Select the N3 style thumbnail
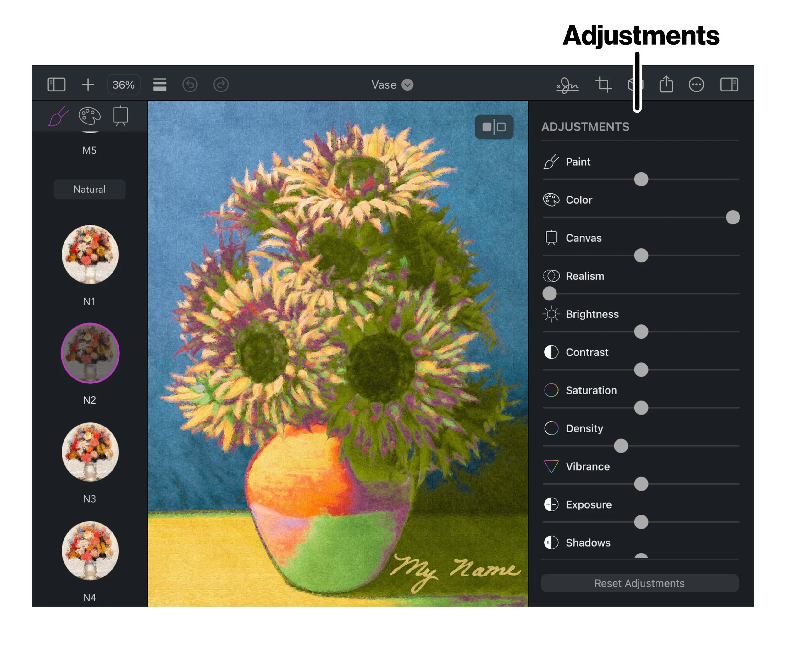This screenshot has height=672, width=786. tap(90, 452)
